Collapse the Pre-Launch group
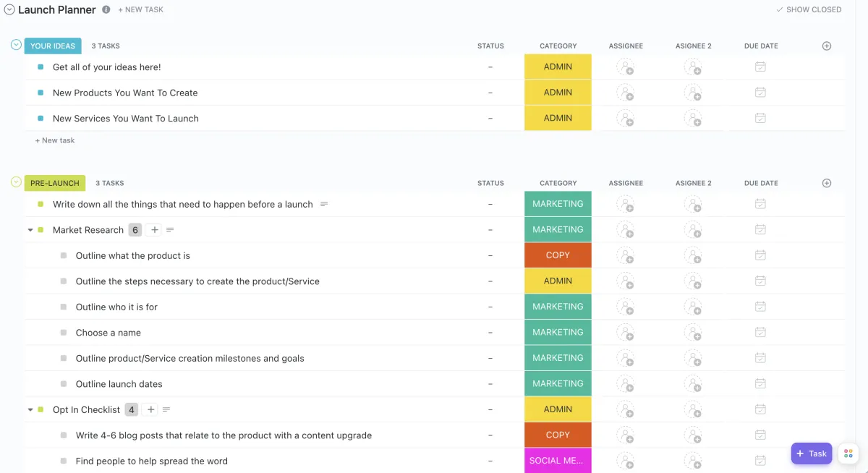The image size is (868, 473). point(16,182)
